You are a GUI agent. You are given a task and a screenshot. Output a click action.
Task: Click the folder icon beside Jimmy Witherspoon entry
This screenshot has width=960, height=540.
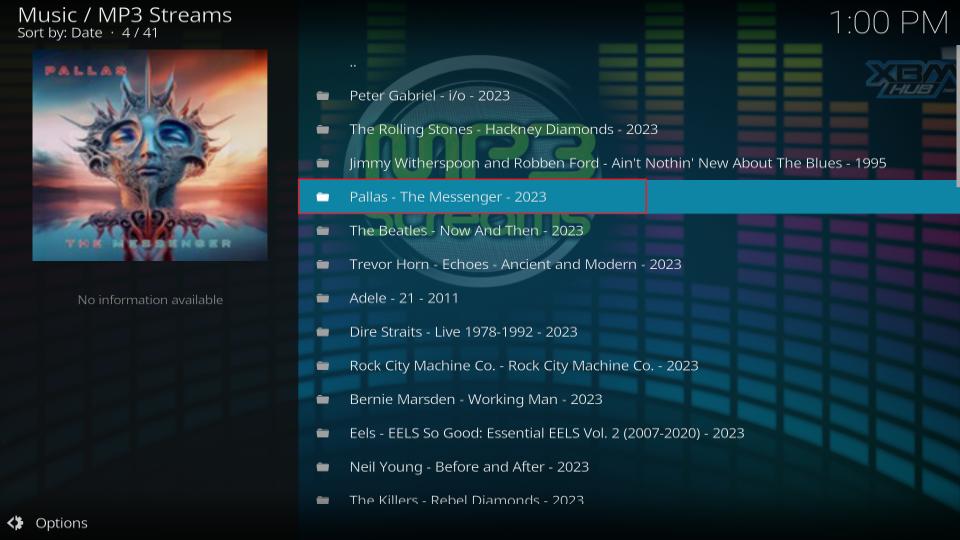point(323,163)
